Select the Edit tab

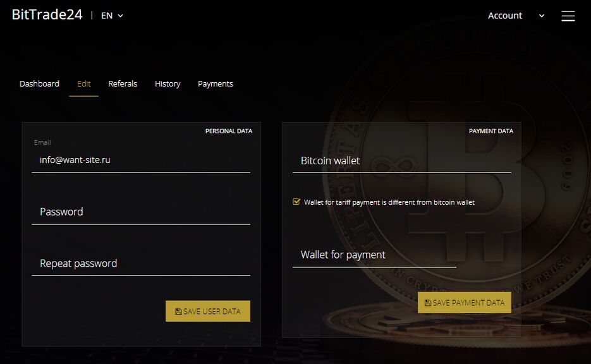[x=83, y=83]
